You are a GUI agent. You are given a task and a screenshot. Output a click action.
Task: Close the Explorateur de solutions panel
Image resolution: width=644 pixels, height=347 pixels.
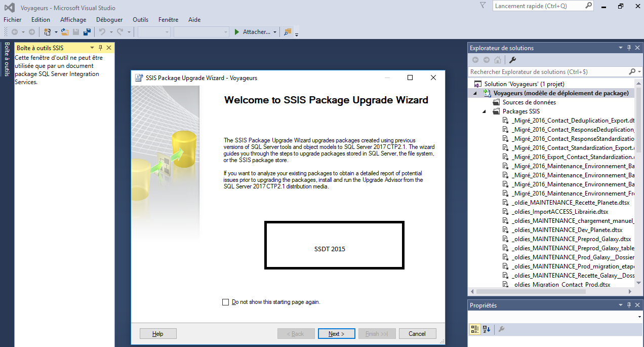(x=638, y=48)
